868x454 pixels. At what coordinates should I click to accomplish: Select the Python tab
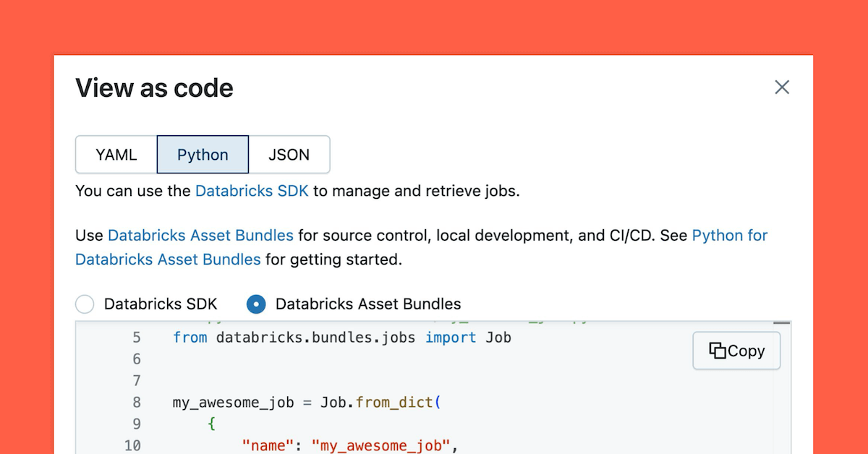203,154
